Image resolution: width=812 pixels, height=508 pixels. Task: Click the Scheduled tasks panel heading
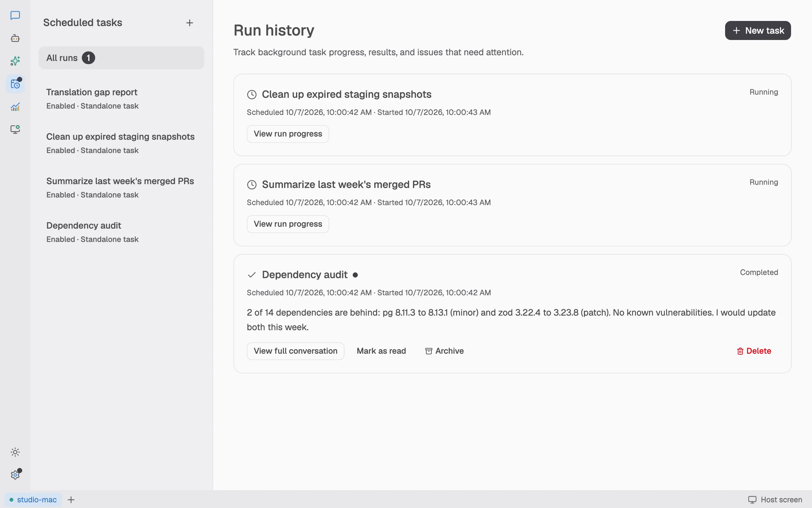click(x=82, y=23)
